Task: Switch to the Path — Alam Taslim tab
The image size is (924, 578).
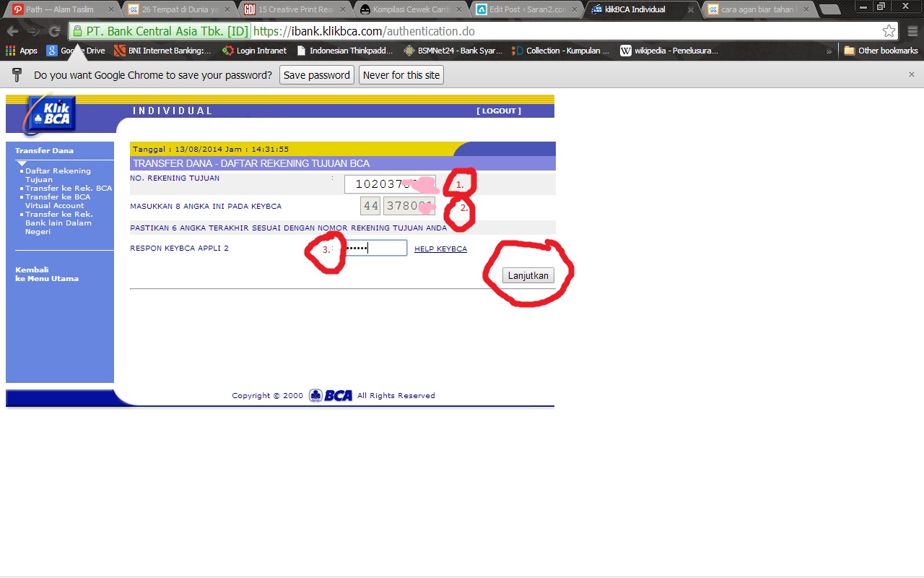Action: click(x=61, y=9)
